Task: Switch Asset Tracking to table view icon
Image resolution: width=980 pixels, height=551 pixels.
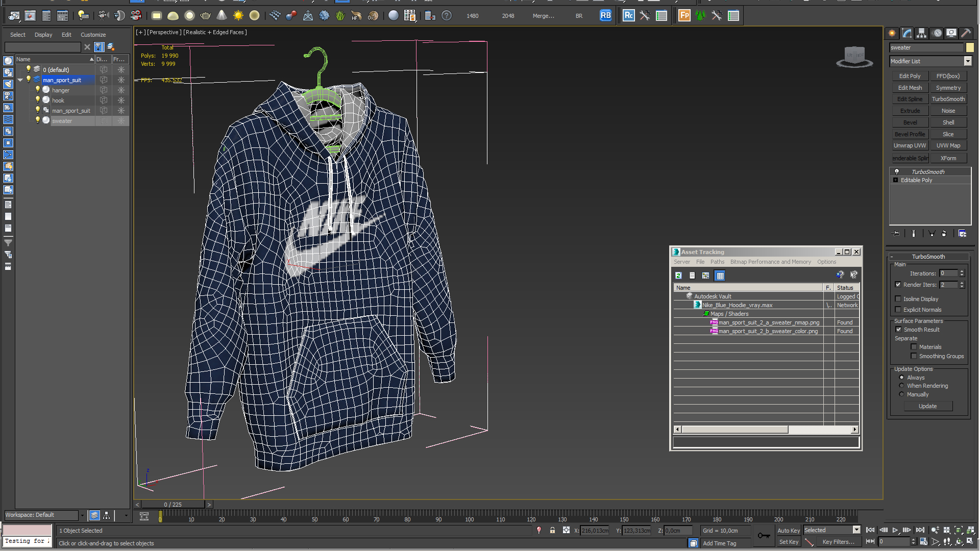Action: [720, 275]
